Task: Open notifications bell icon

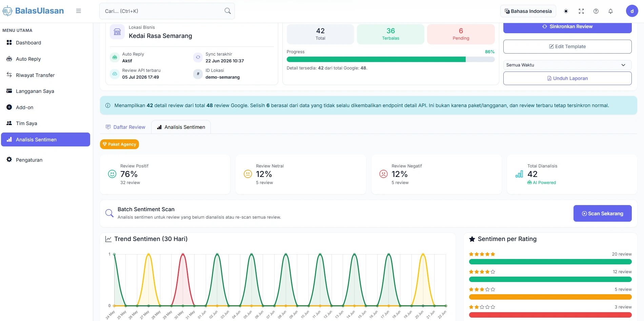Action: (x=610, y=11)
